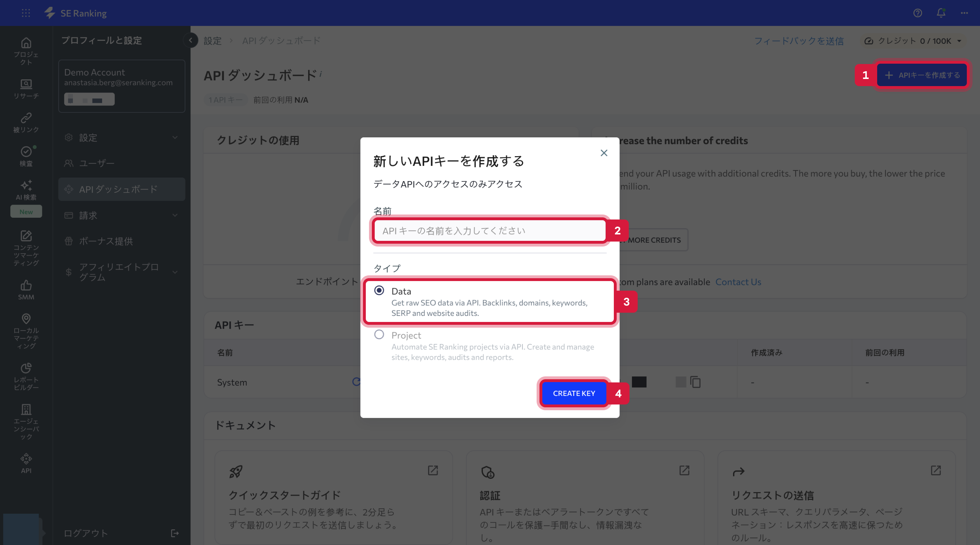Image resolution: width=980 pixels, height=545 pixels.
Task: Choose the Project key type option
Action: click(379, 334)
